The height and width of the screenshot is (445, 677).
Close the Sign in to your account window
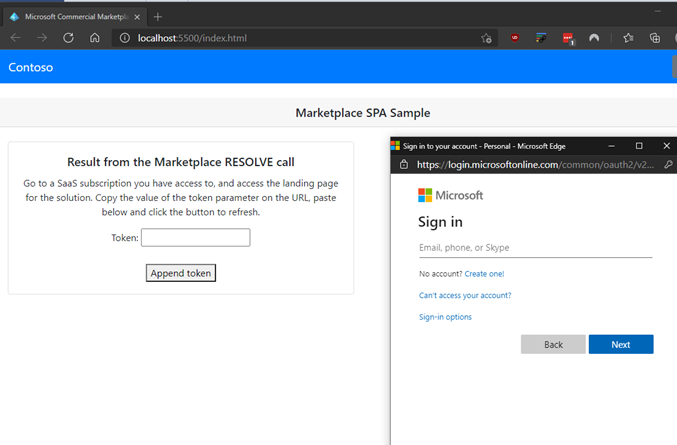[x=667, y=146]
